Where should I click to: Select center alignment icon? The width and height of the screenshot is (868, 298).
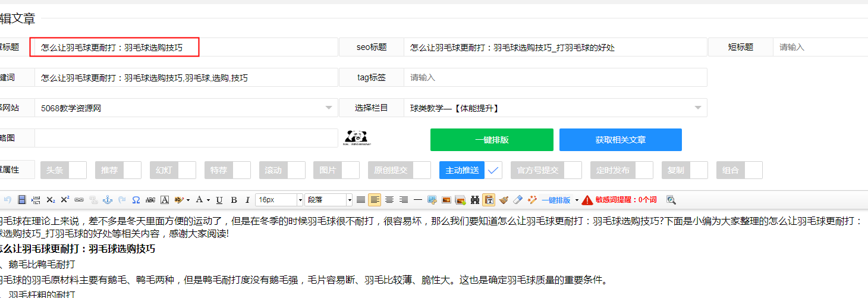389,200
